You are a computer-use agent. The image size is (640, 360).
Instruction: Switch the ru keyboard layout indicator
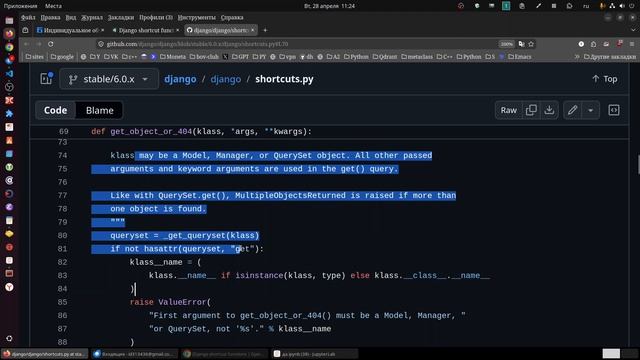coord(586,6)
